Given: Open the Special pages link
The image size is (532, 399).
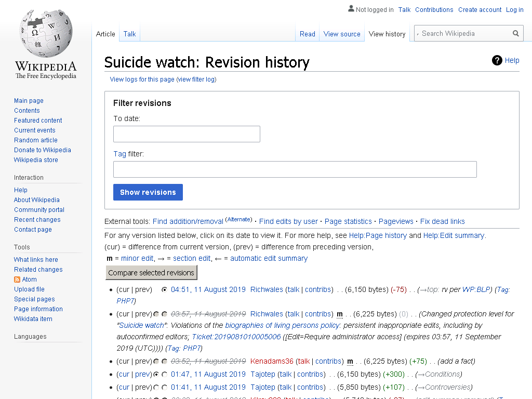Looking at the screenshot, I should click(34, 299).
